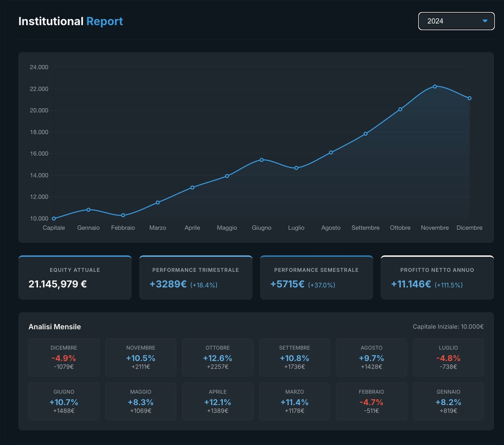Click the Aprile +12.1% monthly tile
The width and height of the screenshot is (504, 445).
click(218, 401)
